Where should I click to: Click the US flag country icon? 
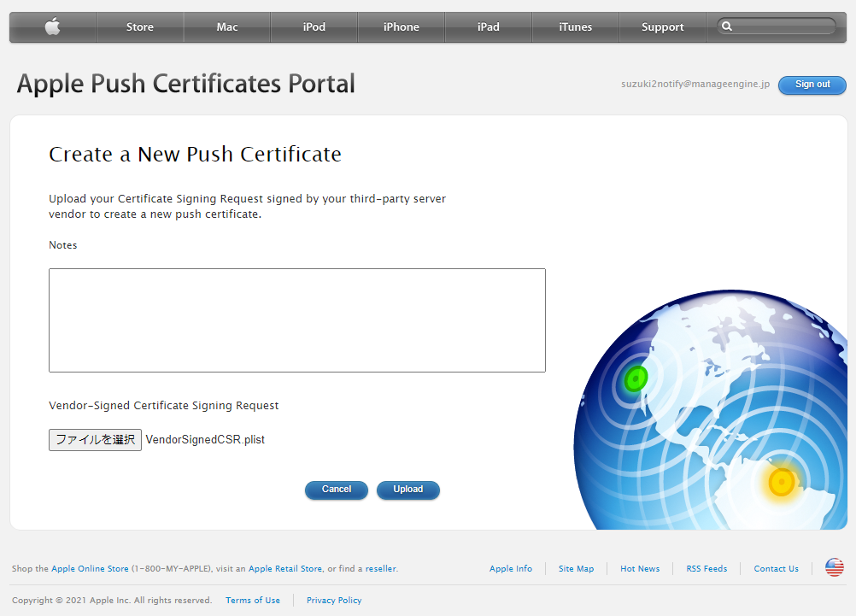(834, 568)
